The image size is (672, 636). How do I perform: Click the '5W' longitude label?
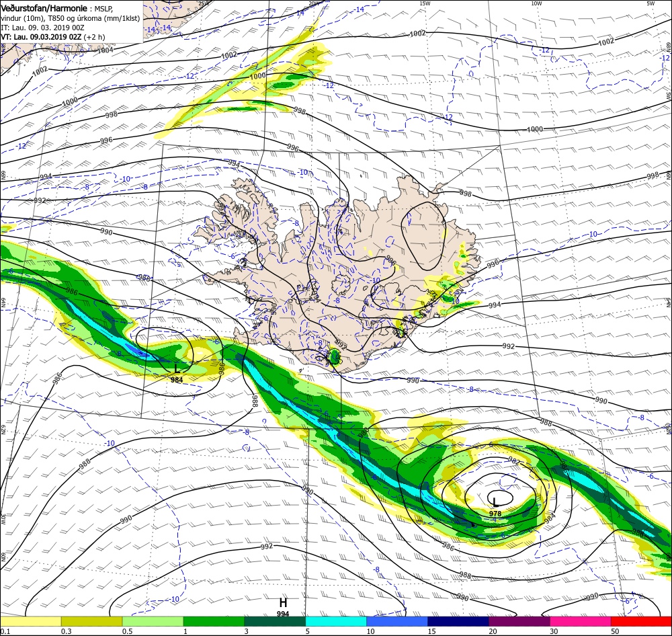pyautogui.click(x=650, y=3)
